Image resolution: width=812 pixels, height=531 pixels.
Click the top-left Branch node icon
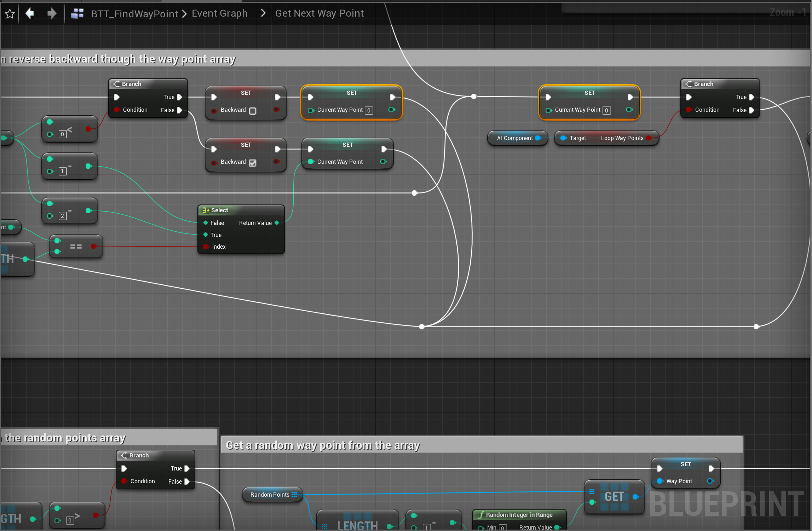point(117,84)
